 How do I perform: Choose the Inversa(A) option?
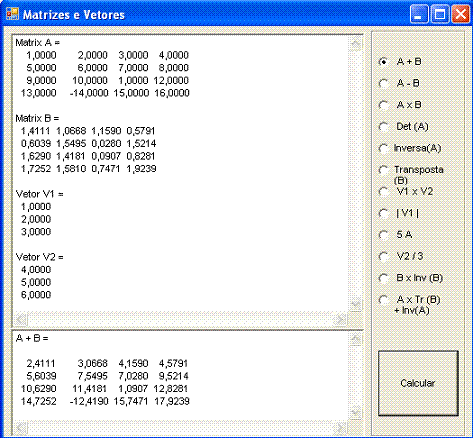384,148
